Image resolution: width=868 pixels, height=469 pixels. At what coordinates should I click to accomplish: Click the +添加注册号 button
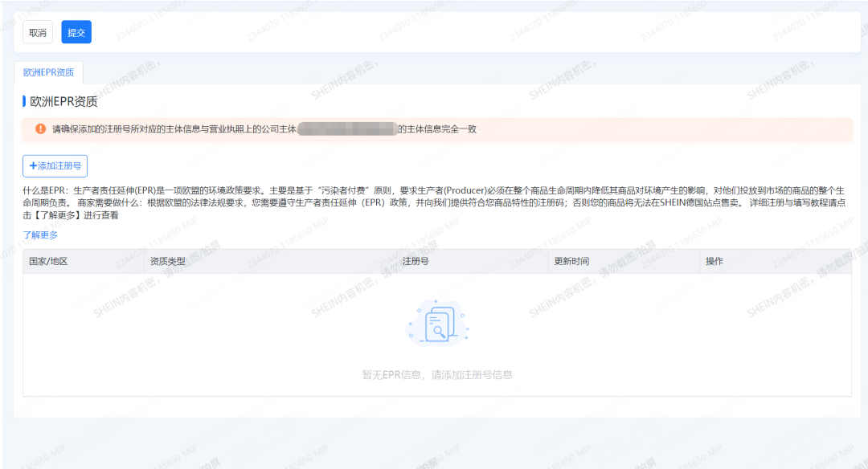click(53, 166)
